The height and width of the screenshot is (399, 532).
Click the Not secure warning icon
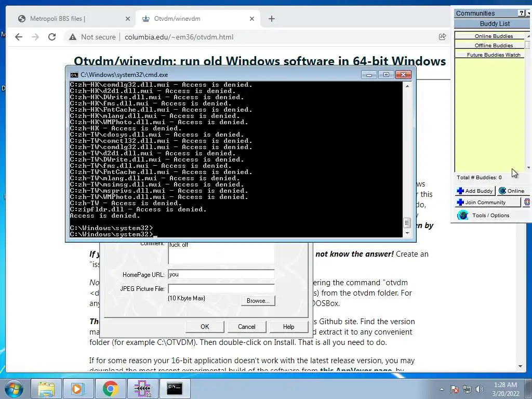coord(73,37)
